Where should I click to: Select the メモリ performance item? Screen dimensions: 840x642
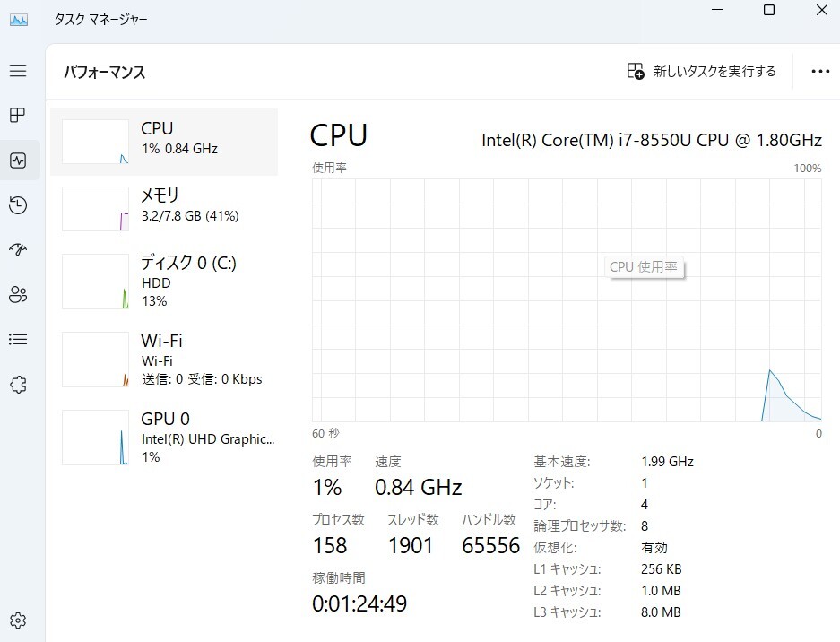tap(165, 208)
